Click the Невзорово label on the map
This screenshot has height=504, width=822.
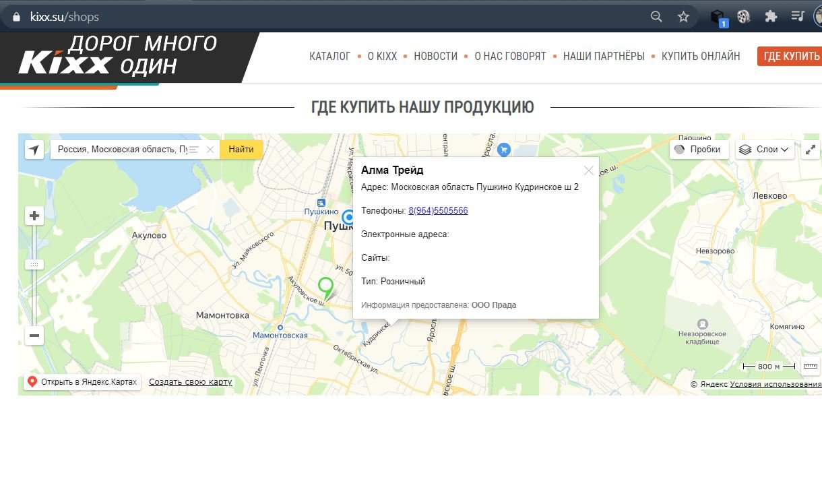[x=715, y=251]
